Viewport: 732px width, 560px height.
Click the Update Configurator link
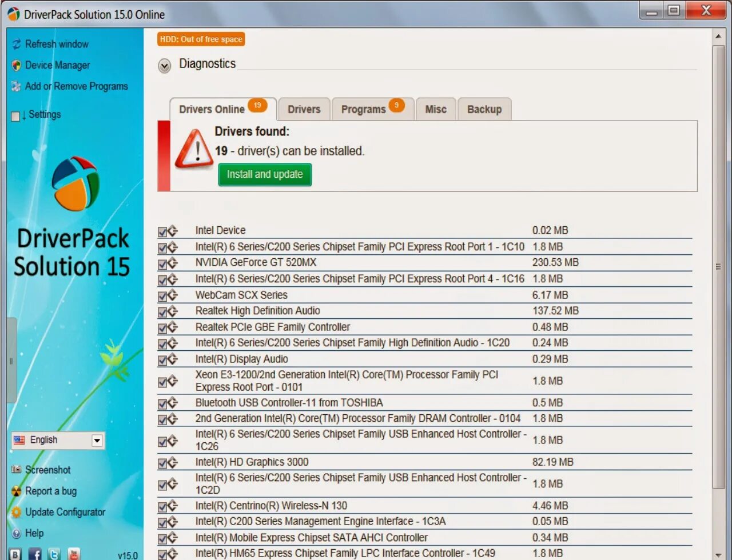[65, 512]
